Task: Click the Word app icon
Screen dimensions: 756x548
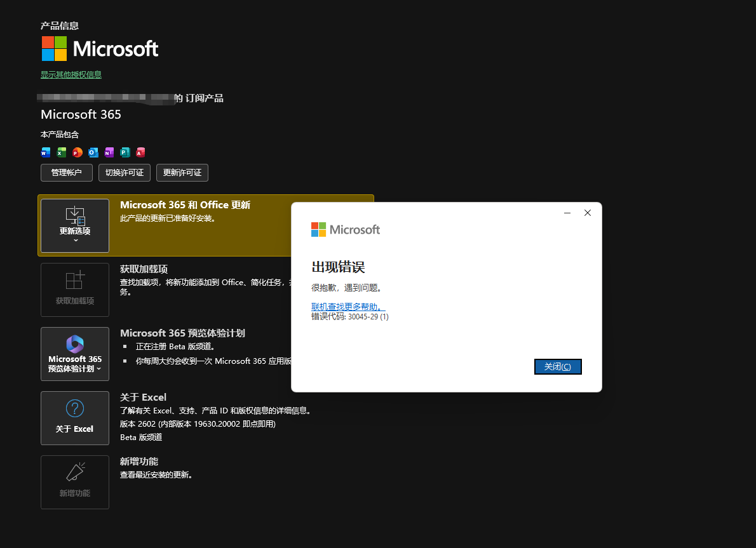Action: 46,152
